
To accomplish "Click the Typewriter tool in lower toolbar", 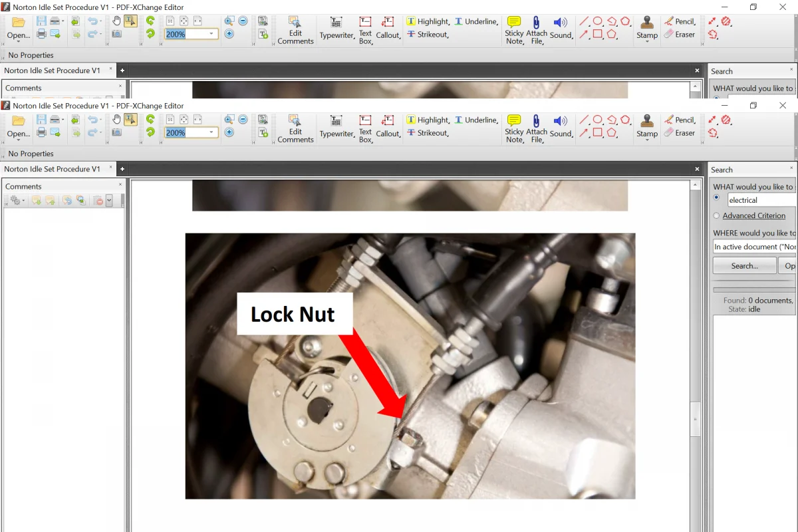I will point(336,126).
